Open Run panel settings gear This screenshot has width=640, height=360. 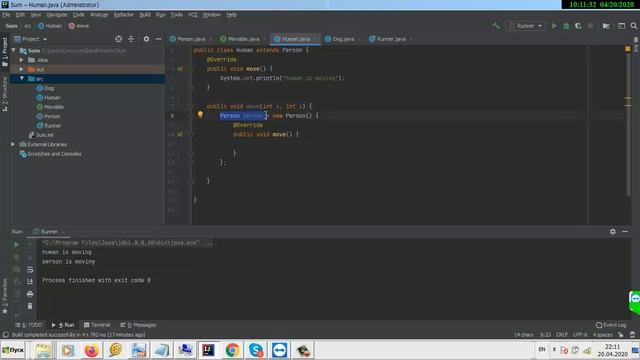coord(613,231)
